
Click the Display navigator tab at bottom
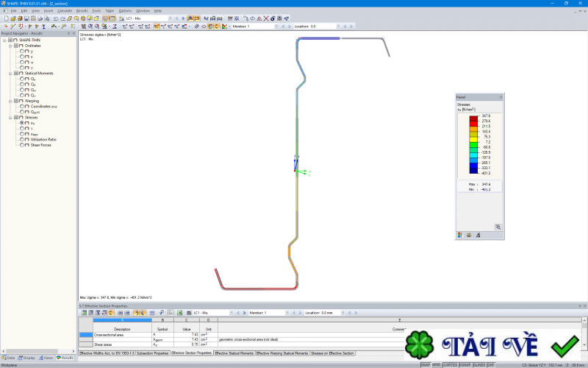26,358
